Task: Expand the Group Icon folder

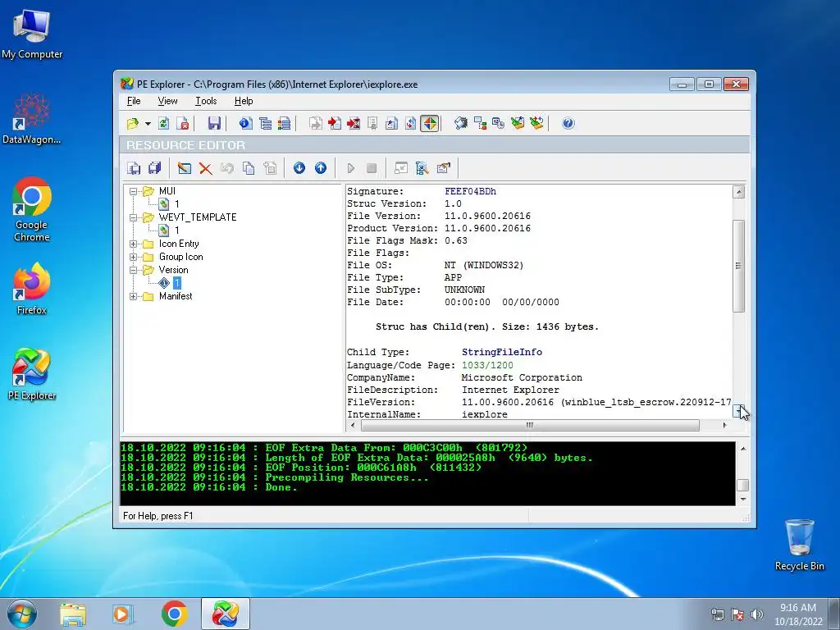Action: tap(134, 257)
